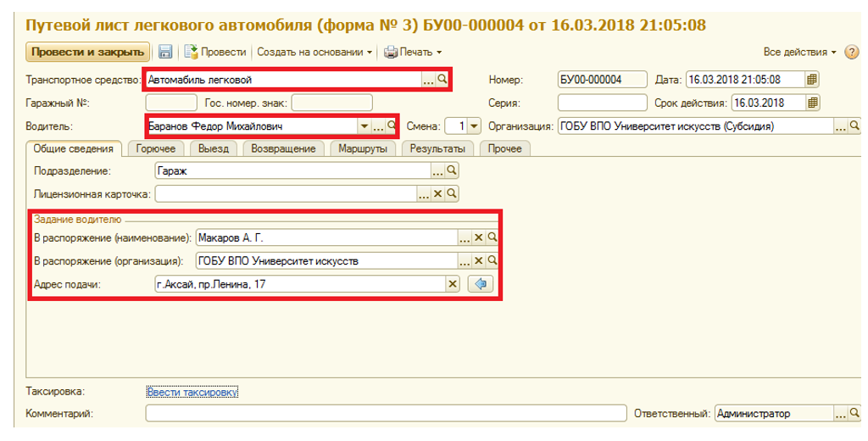Screen dimensions: 868x441
Task: Open the Водитель dropdown arrow
Action: tap(364, 126)
